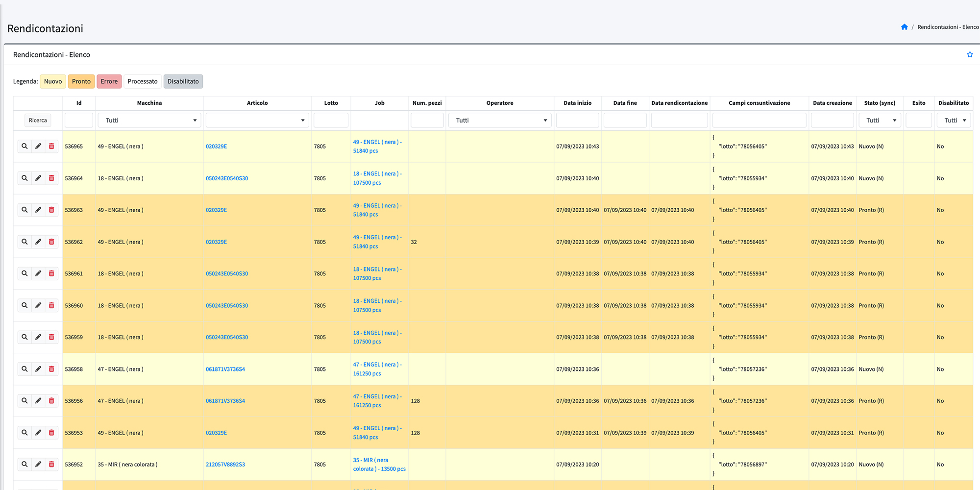Sort by the Data inizio column header
The height and width of the screenshot is (490, 980).
[x=577, y=103]
